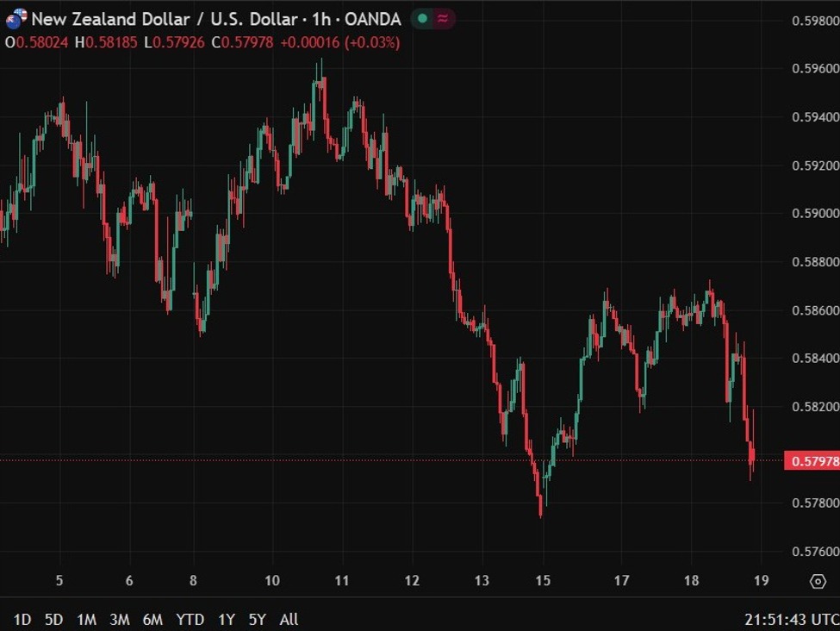Click date 15 on time axis
Image resolution: width=840 pixels, height=631 pixels.
[543, 581]
